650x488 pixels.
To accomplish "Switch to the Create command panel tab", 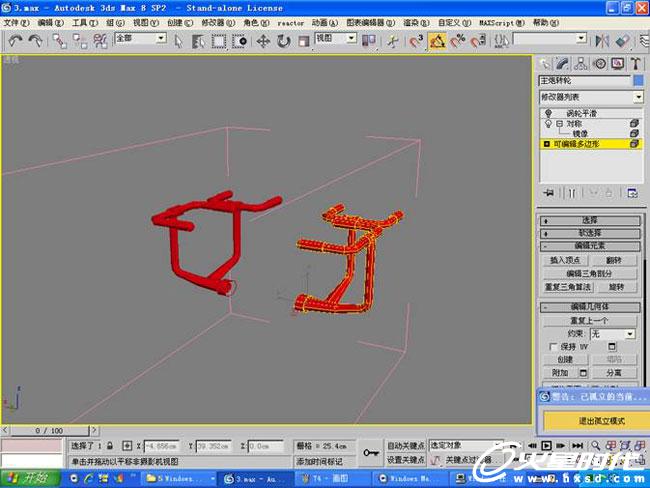I will pyautogui.click(x=544, y=63).
